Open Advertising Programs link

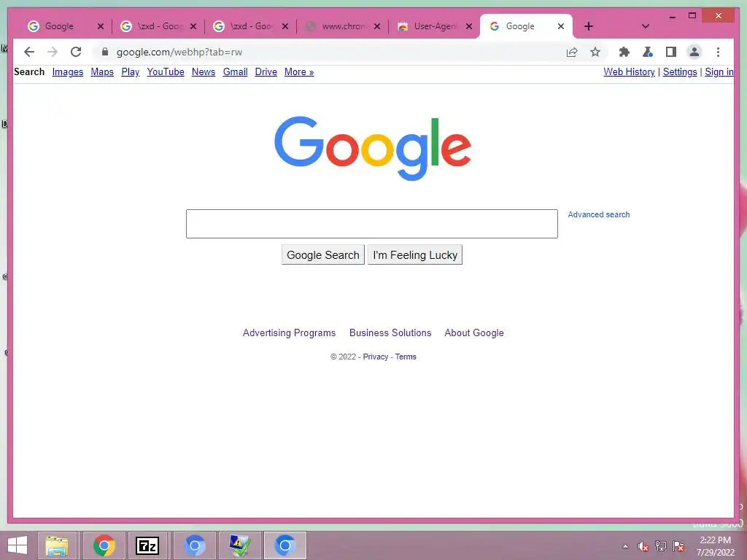(x=289, y=332)
